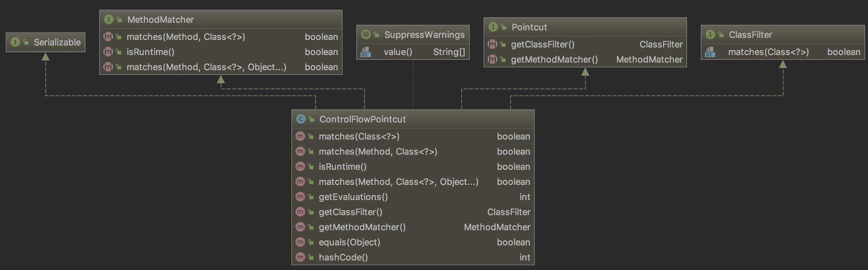Viewport: 868px width, 270px height.
Task: Click the method icon beside MethodMatcher isRuntime()
Action: pyautogui.click(x=108, y=52)
